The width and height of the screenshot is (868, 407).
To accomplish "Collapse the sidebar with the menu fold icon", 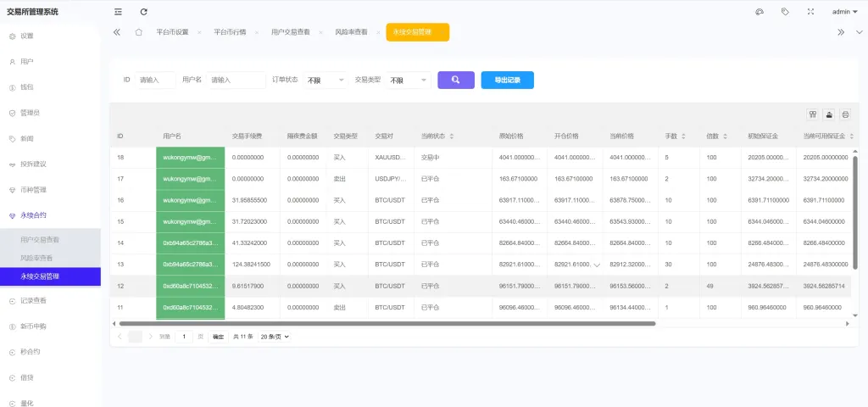I will tap(118, 12).
